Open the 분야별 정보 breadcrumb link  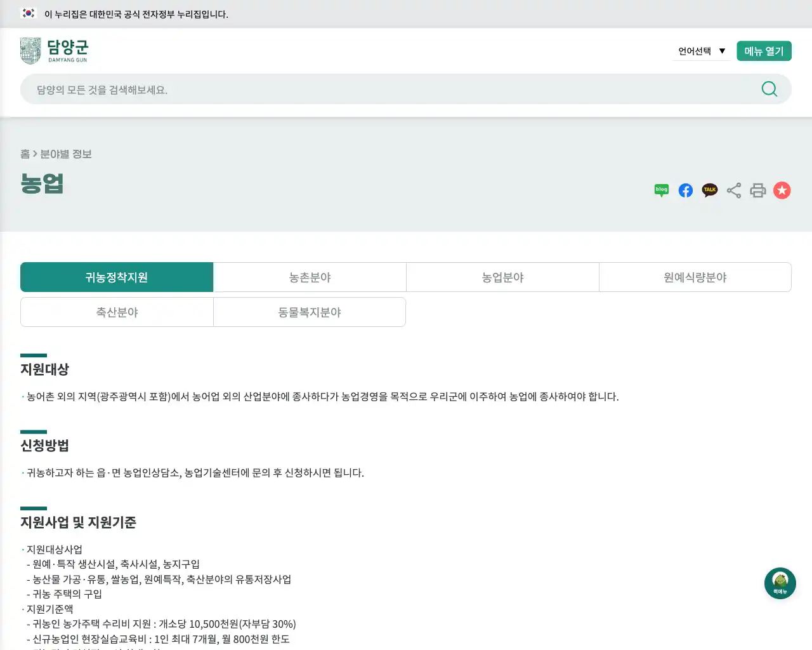[66, 154]
